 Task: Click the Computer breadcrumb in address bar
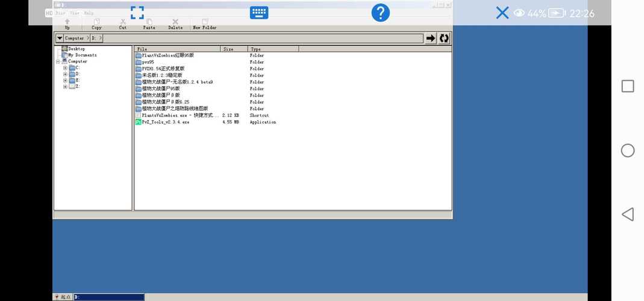click(x=77, y=38)
